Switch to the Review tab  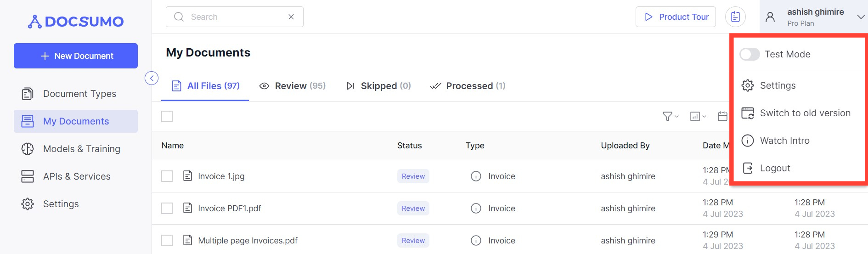(x=293, y=86)
